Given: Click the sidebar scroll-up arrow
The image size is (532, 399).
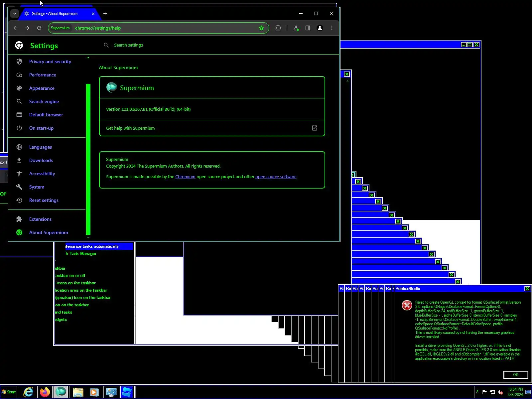Looking at the screenshot, I should click(x=88, y=58).
